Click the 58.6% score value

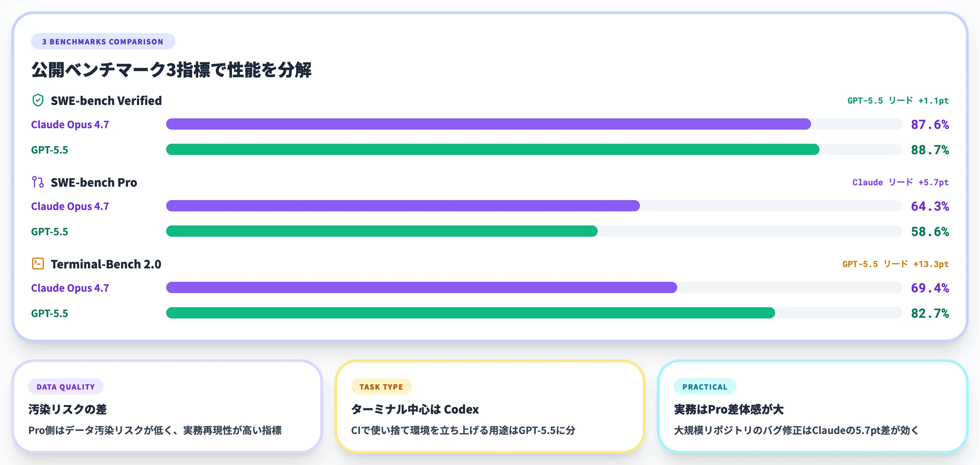point(930,231)
